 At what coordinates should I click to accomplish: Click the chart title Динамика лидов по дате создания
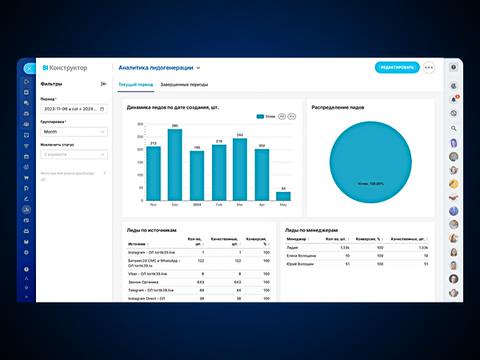click(173, 108)
